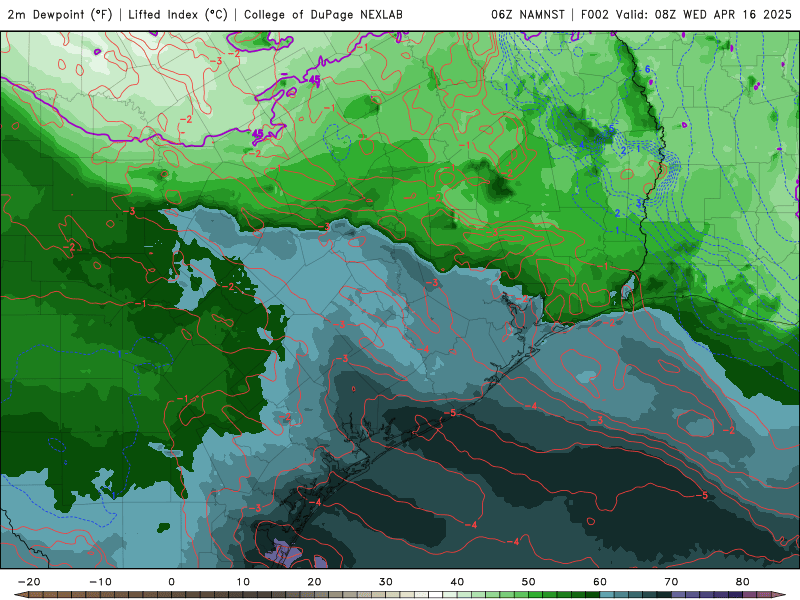800x600 pixels.
Task: Click the '60' color scale label
Action: pyautogui.click(x=600, y=582)
